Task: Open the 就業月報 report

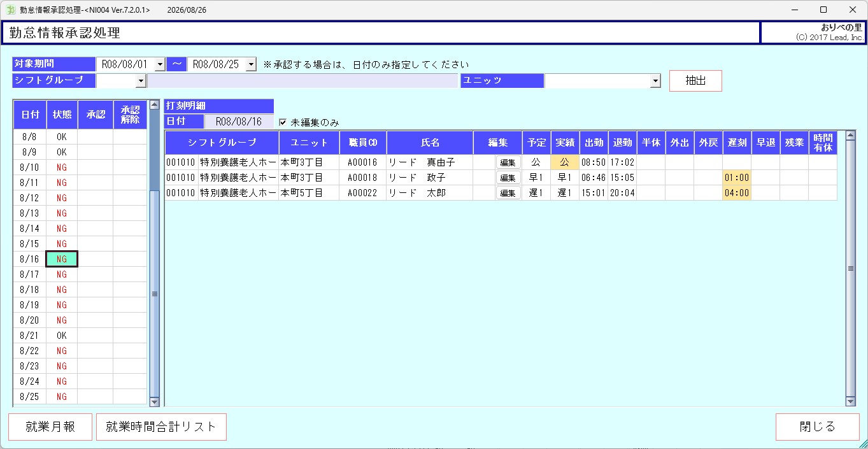Action: coord(50,427)
